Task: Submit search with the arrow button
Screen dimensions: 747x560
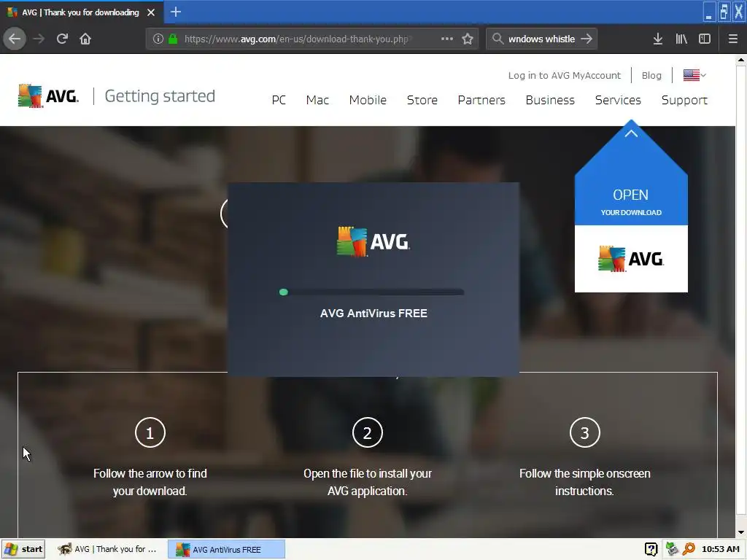Action: click(x=587, y=39)
